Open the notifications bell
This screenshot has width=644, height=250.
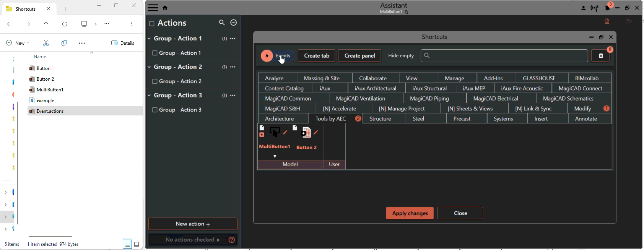tap(607, 8)
